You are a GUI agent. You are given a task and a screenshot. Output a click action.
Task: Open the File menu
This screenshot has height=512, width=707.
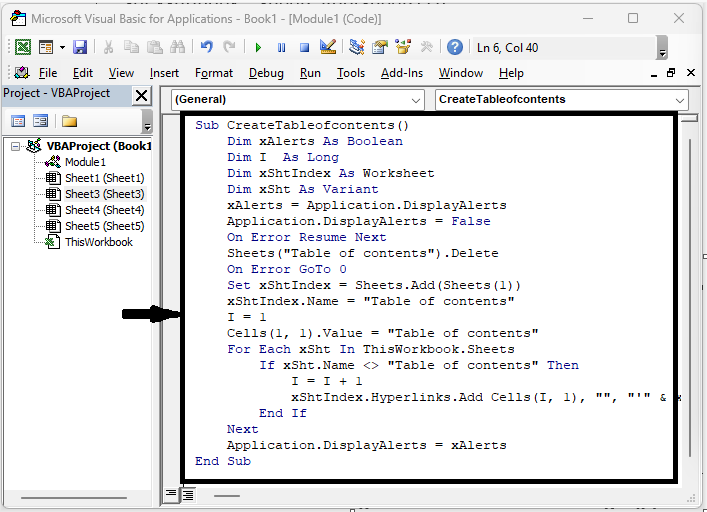tap(48, 73)
